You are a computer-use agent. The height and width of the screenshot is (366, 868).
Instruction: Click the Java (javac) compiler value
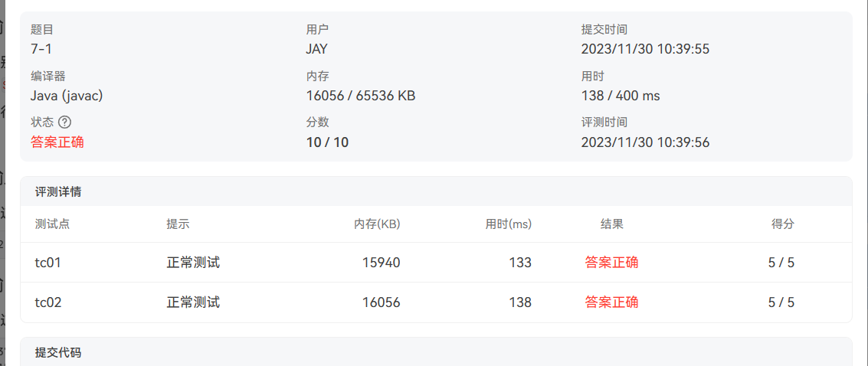(67, 96)
